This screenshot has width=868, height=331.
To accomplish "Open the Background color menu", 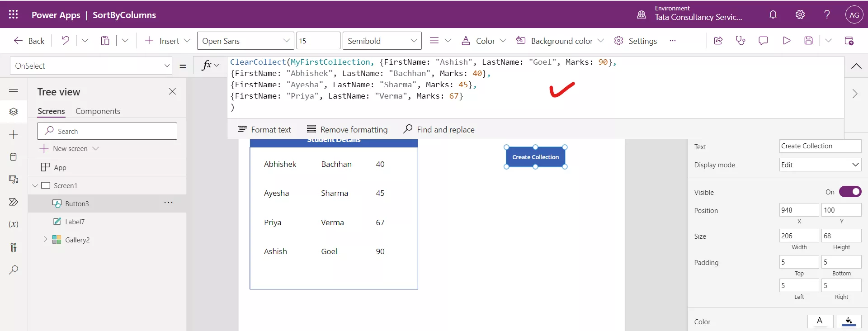I will (x=560, y=41).
